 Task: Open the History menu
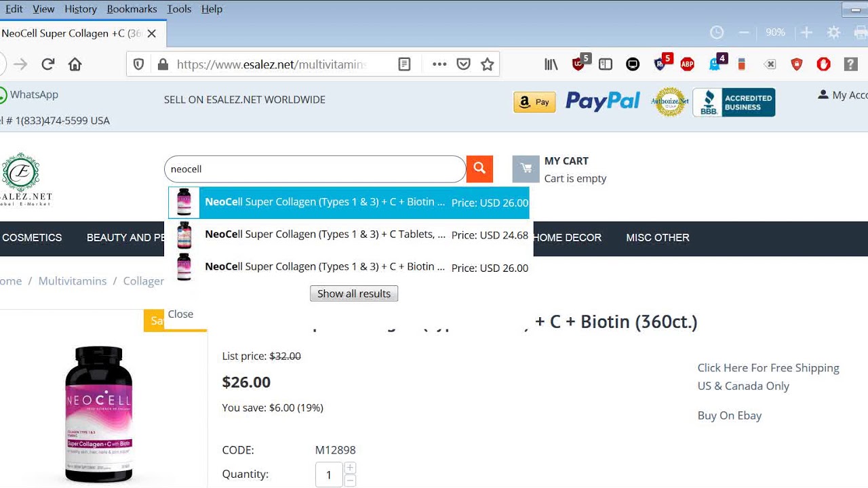tap(81, 9)
